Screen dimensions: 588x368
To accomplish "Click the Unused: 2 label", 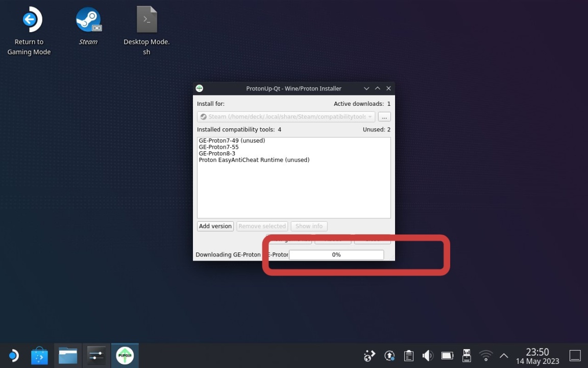I will tap(377, 129).
